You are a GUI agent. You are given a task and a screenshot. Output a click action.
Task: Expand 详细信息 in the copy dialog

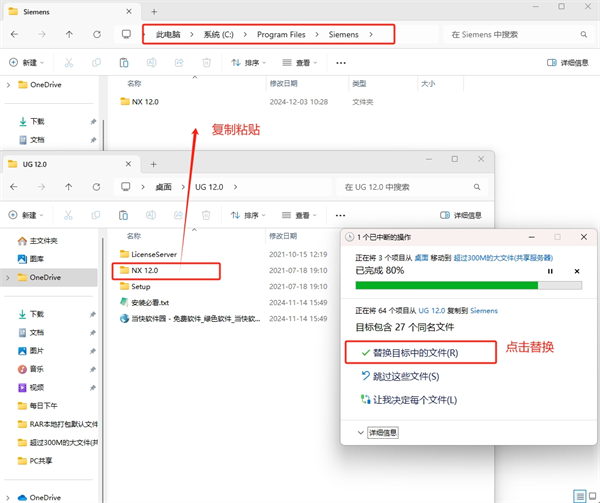pos(378,432)
